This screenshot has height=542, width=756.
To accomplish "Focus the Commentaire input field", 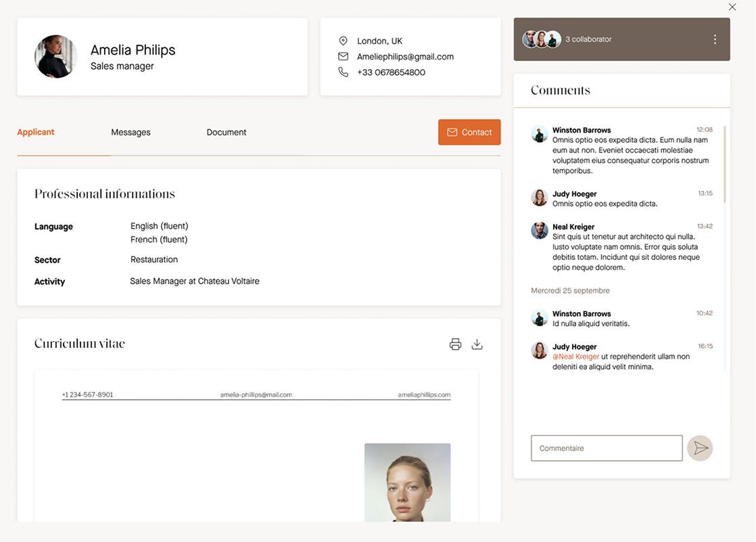I will coord(607,448).
